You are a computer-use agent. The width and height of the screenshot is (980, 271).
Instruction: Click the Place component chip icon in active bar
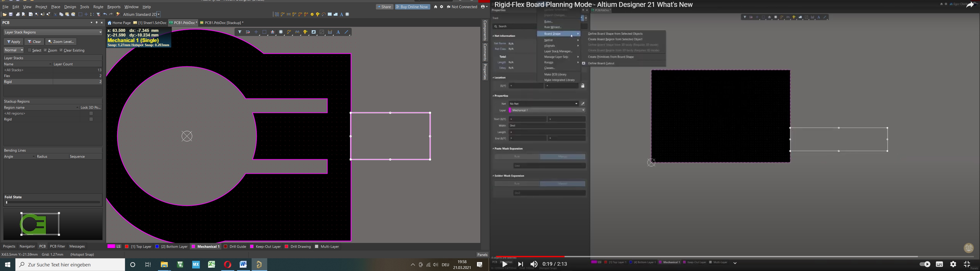[x=281, y=32]
